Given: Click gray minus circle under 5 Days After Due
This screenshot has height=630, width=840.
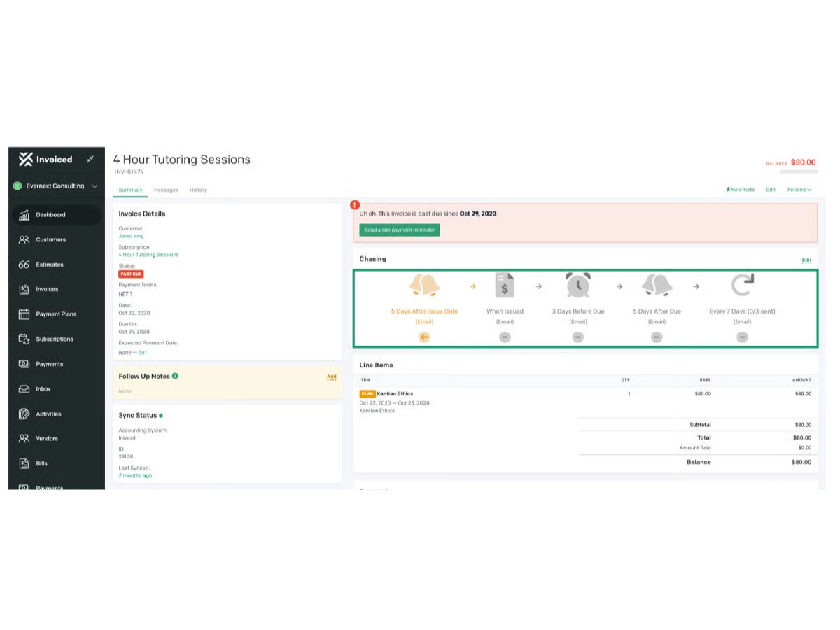Looking at the screenshot, I should point(657,337).
